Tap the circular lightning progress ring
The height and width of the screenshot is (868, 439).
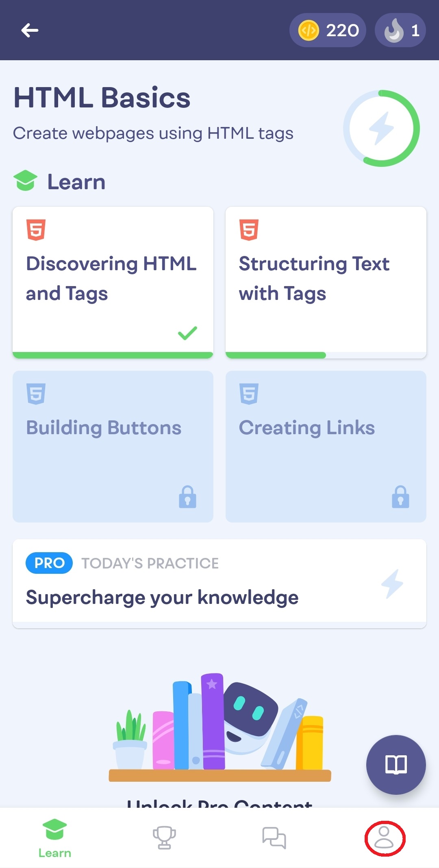pyautogui.click(x=381, y=128)
